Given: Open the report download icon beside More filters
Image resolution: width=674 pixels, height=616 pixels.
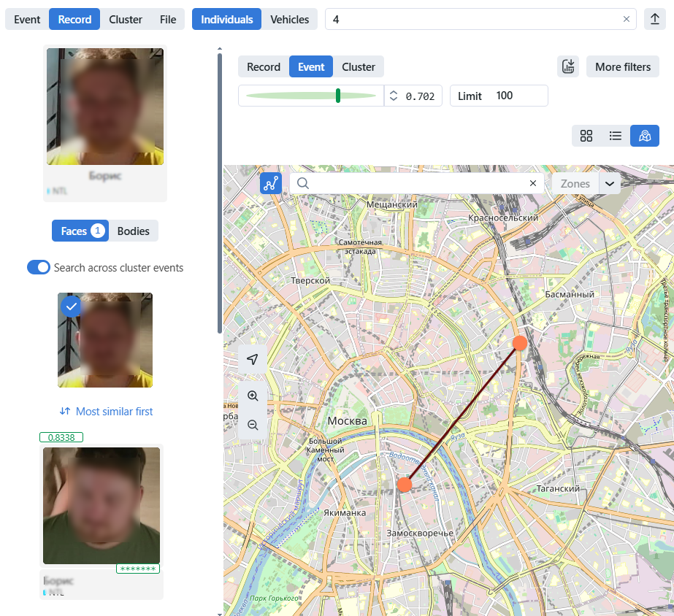Looking at the screenshot, I should coord(568,66).
